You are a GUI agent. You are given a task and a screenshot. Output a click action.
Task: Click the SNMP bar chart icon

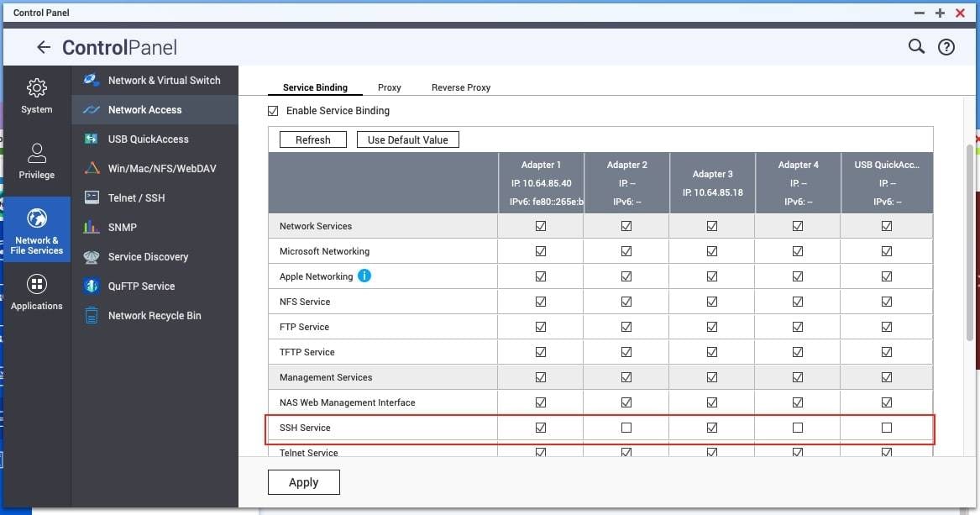click(92, 227)
